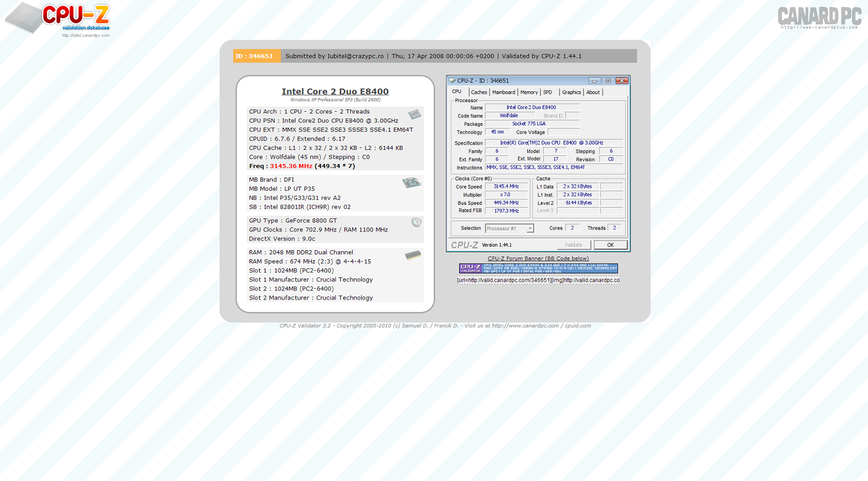This screenshot has height=481, width=868.
Task: Close the CPU-Z window
Action: click(622, 81)
